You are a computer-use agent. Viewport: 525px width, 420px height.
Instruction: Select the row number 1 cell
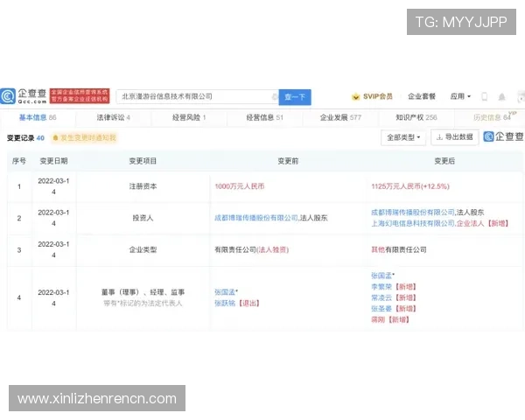pos(19,186)
